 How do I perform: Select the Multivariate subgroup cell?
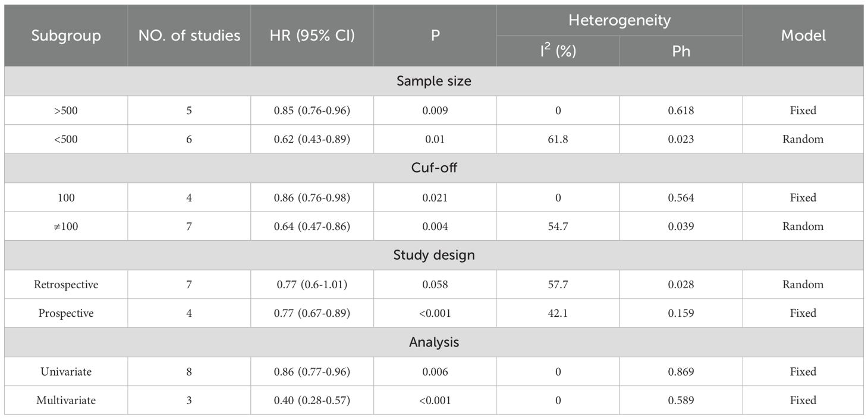66,401
